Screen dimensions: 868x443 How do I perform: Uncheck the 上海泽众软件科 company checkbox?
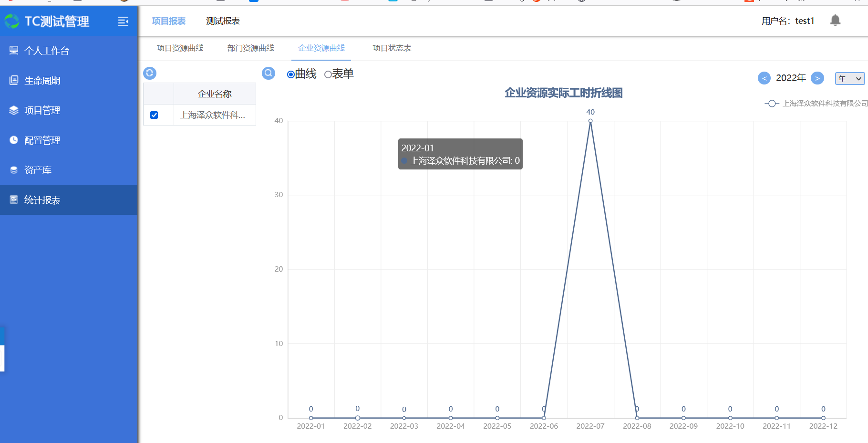coord(154,115)
